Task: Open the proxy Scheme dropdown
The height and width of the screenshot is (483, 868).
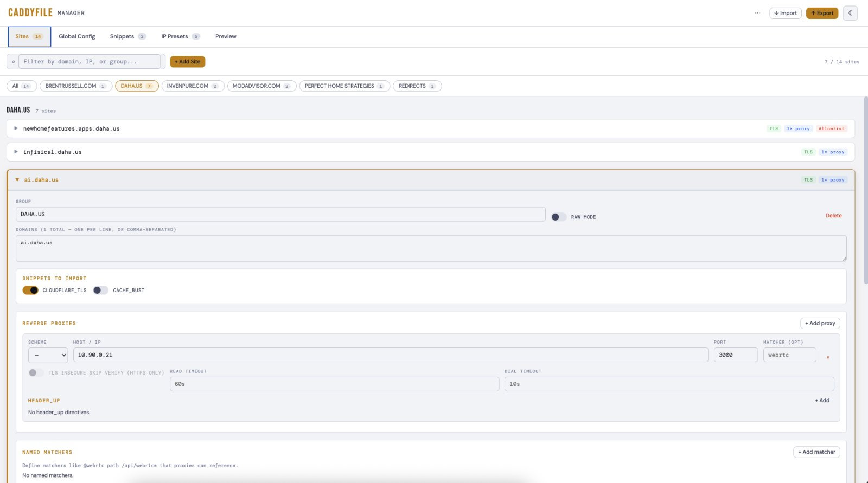Action: (x=48, y=355)
